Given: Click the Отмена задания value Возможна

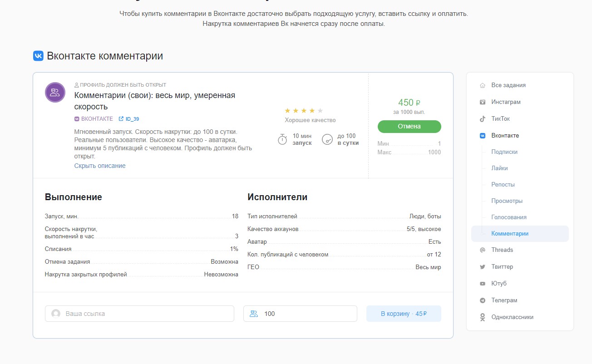Looking at the screenshot, I should 224,262.
